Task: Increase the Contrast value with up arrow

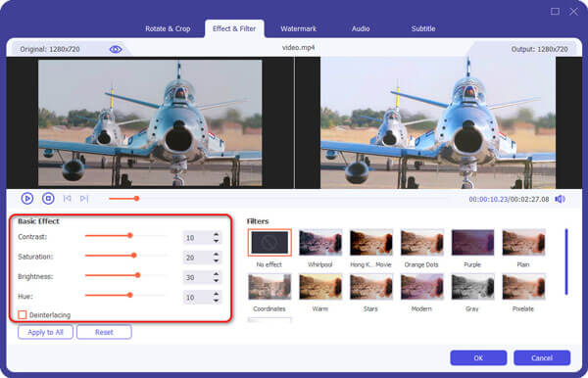Action: [x=216, y=234]
